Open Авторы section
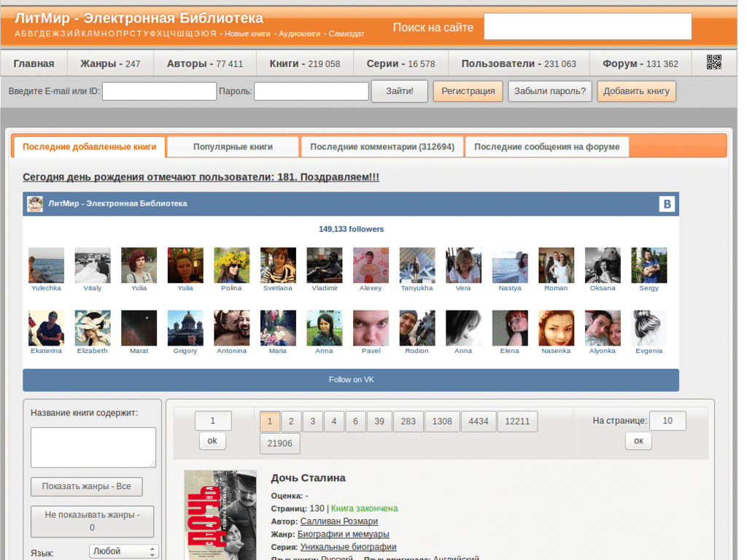The image size is (747, 560). tap(205, 64)
